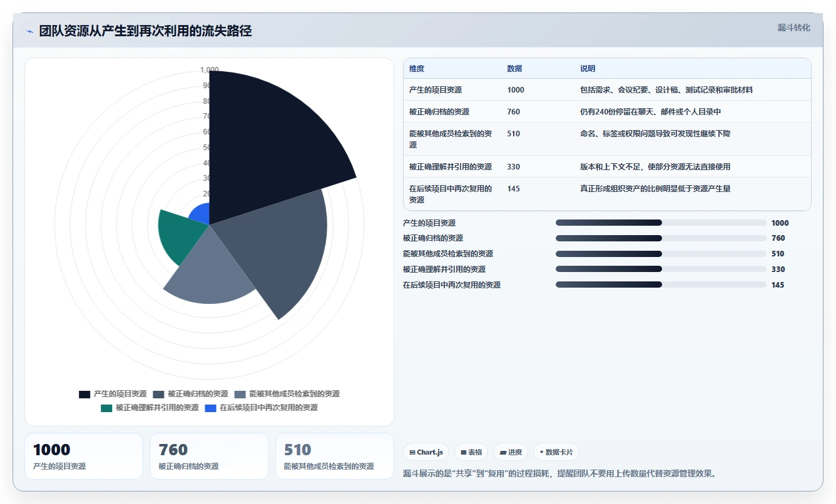Click the 维度 column header

pyautogui.click(x=417, y=69)
